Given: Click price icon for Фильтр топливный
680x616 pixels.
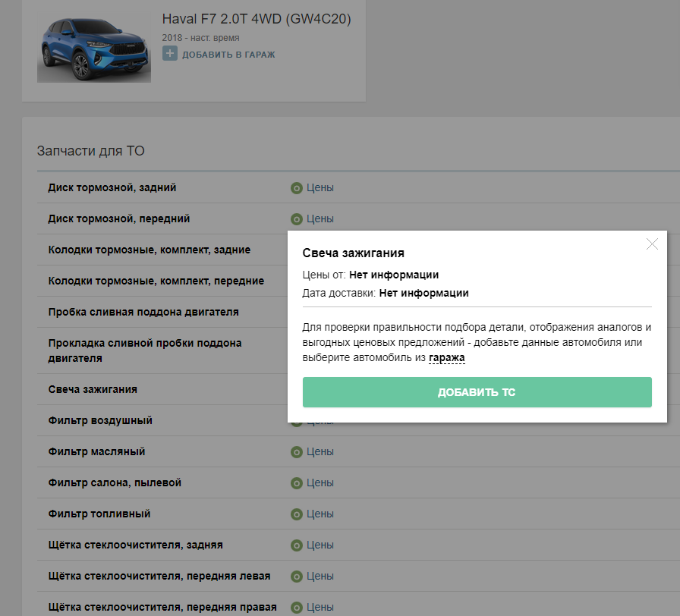Looking at the screenshot, I should tap(297, 514).
